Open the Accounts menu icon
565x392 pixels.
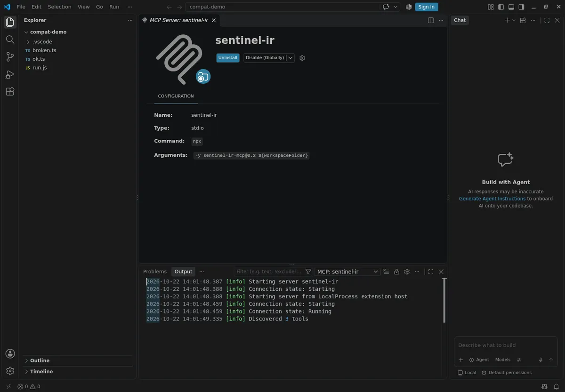pyautogui.click(x=10, y=353)
